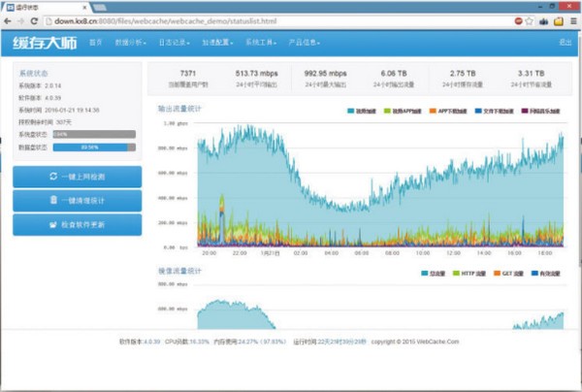The width and height of the screenshot is (582, 392).
Task: Click the browser forward arrow
Action: click(25, 19)
